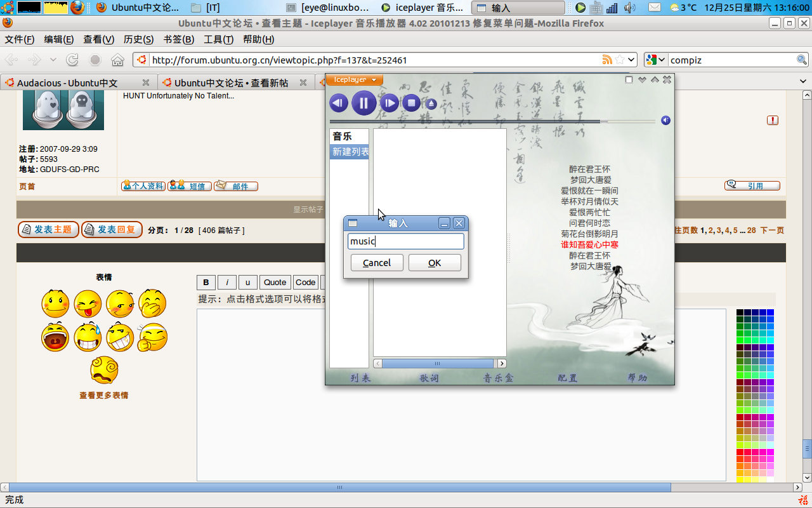Open the URL bar history dropdown
Screen dimensions: 812x508
(631, 60)
